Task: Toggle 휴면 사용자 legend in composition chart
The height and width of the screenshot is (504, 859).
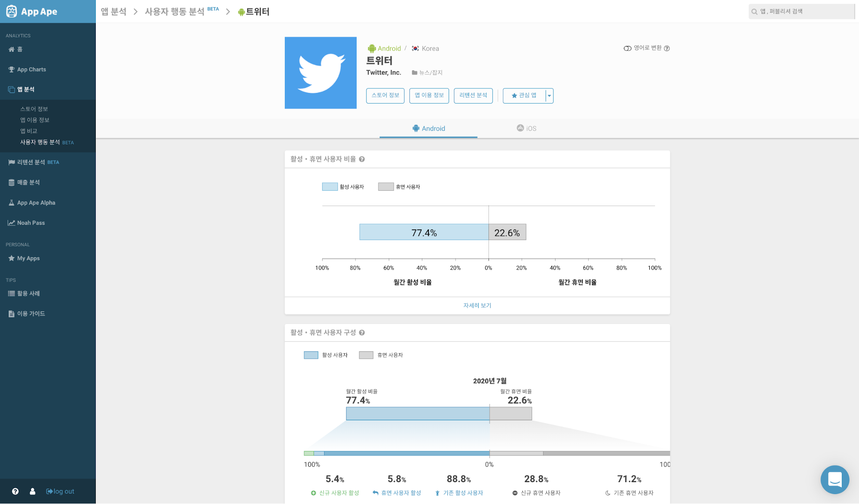Action: 381,355
